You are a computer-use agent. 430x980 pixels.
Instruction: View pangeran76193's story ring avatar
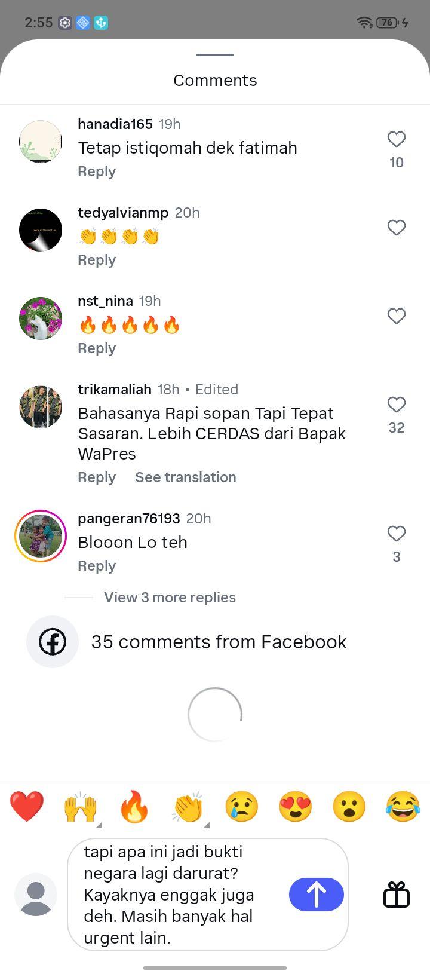[41, 536]
